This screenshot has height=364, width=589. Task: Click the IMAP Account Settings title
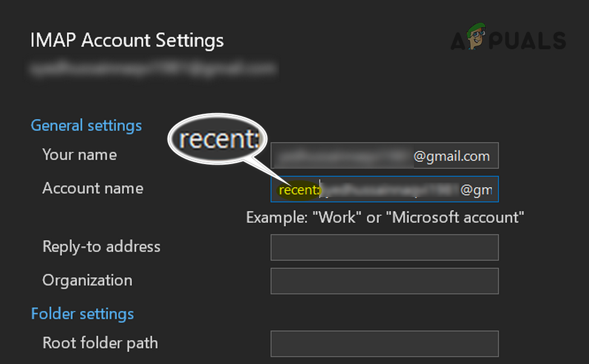(x=127, y=41)
